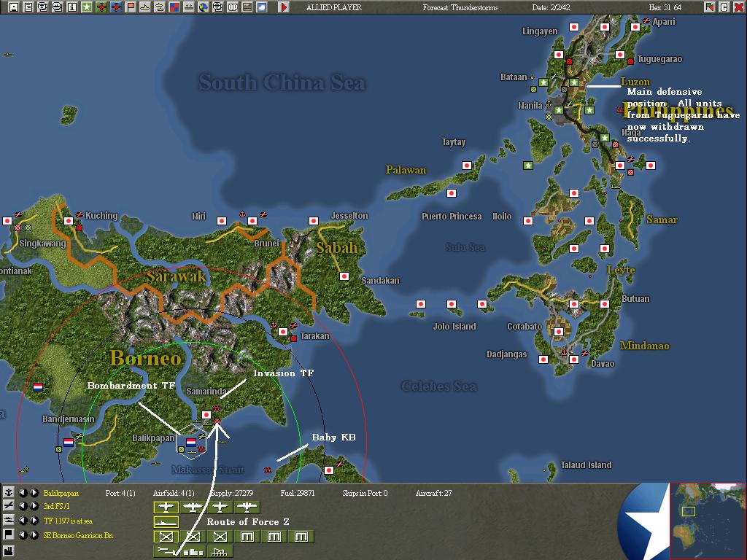Select Dutch flag base at Balikpapan
Screen dimensions: 747x560
(191, 443)
